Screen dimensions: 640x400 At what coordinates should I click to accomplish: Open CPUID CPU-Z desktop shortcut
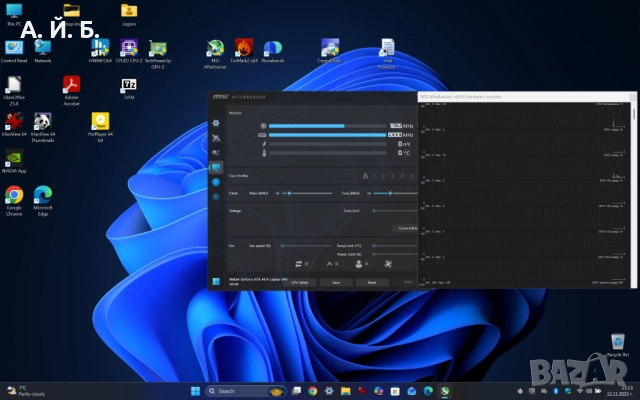click(x=129, y=51)
